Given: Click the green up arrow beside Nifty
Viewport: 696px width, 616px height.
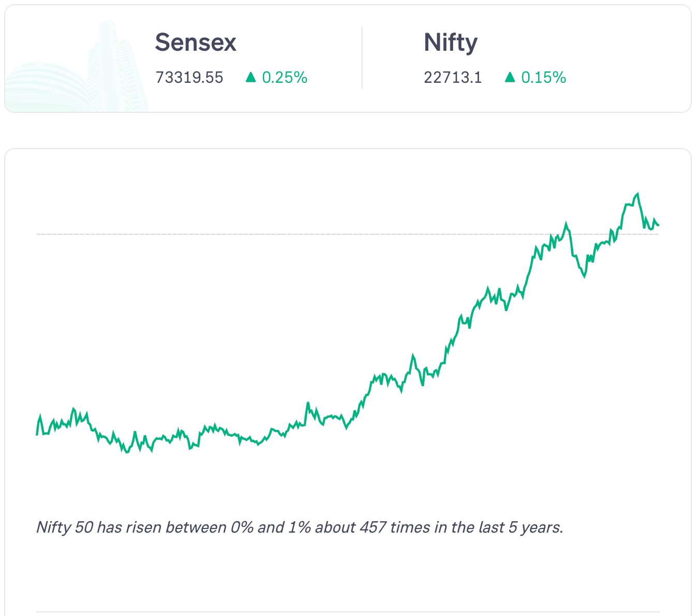Looking at the screenshot, I should point(510,78).
